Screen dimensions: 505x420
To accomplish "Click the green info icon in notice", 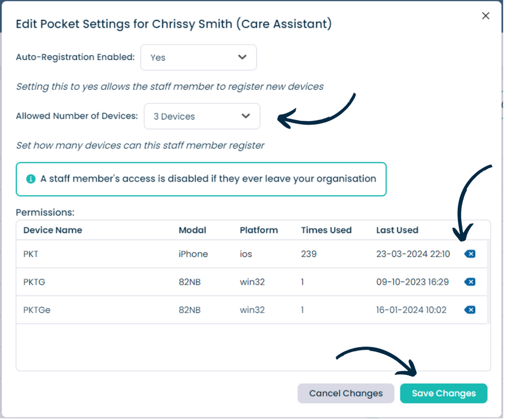I will point(31,179).
